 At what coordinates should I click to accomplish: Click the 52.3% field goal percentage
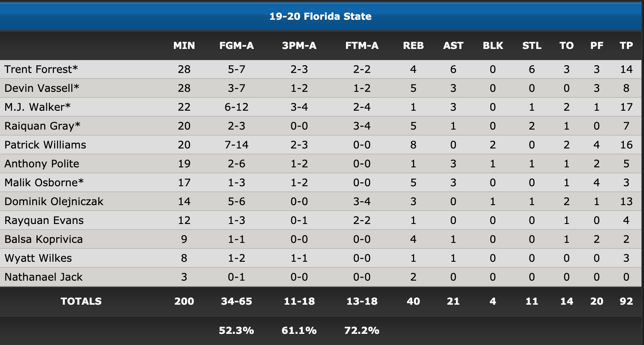[x=237, y=330]
